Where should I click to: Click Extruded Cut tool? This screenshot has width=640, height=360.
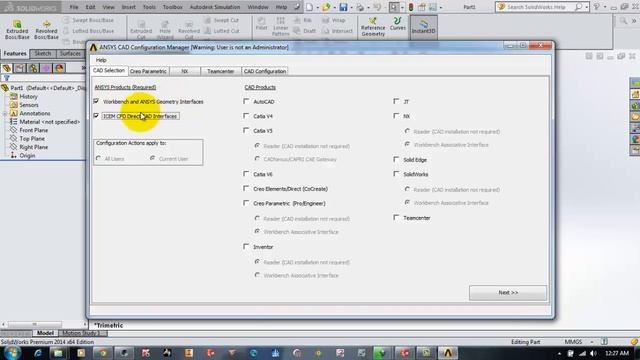141,29
